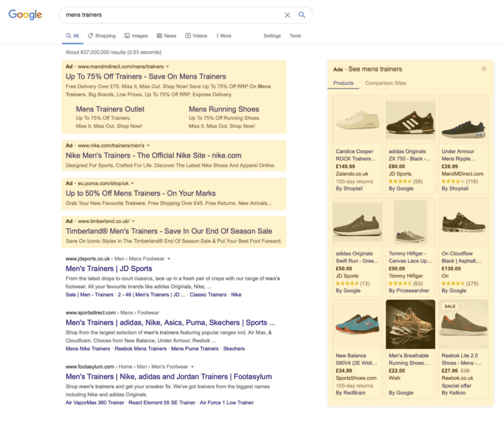Open 'Up to 50% Off Mens Trainers' Puma ad
This screenshot has height=427, width=504.
pyautogui.click(x=140, y=193)
